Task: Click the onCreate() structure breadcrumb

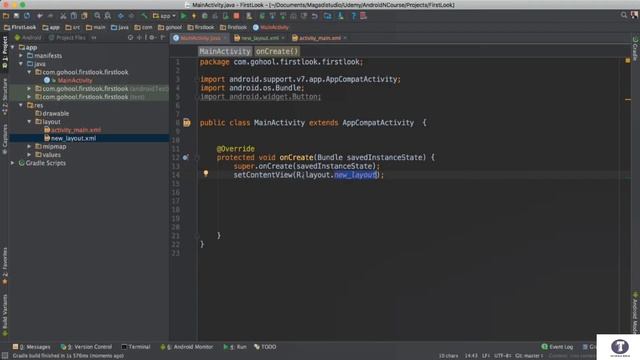Action: (277, 51)
